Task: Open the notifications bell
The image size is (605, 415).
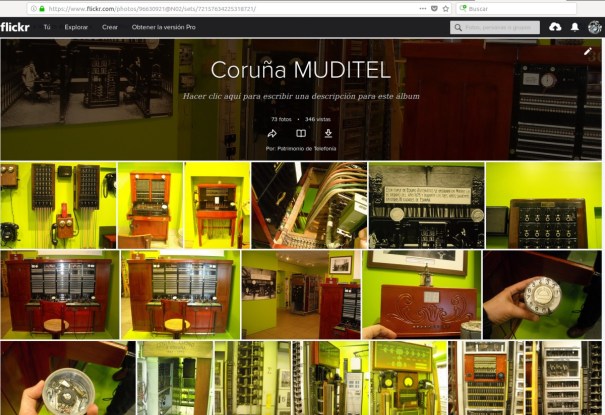Action: (x=575, y=27)
